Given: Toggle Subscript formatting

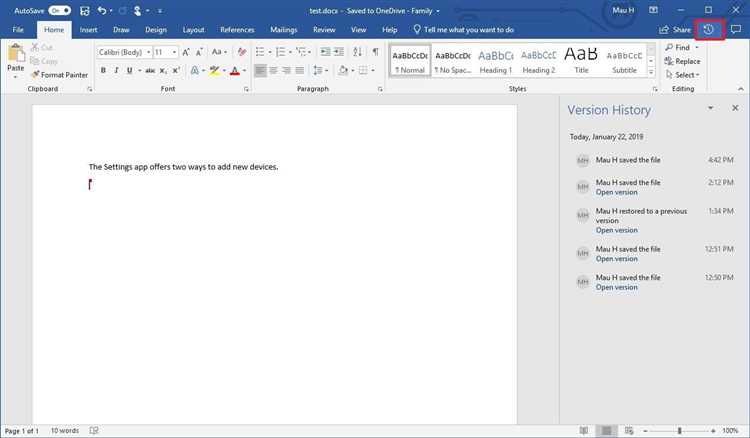Looking at the screenshot, I should coord(163,70).
